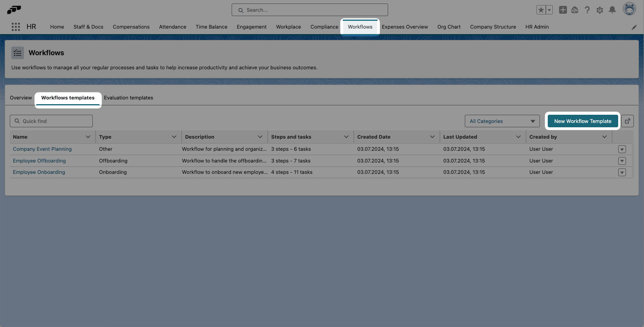644x327 pixels.
Task: Open the Workplace nav item
Action: pyautogui.click(x=288, y=27)
